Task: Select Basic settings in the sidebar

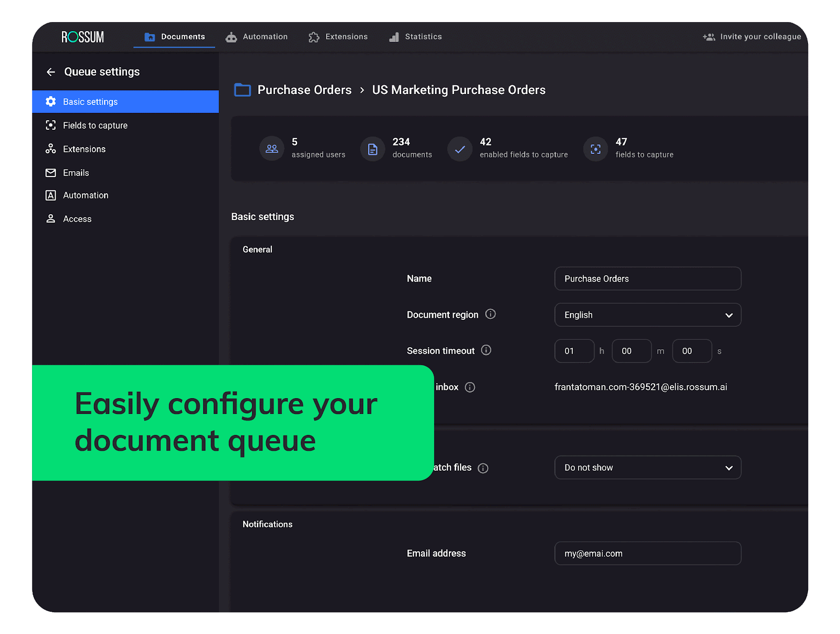Action: click(125, 101)
